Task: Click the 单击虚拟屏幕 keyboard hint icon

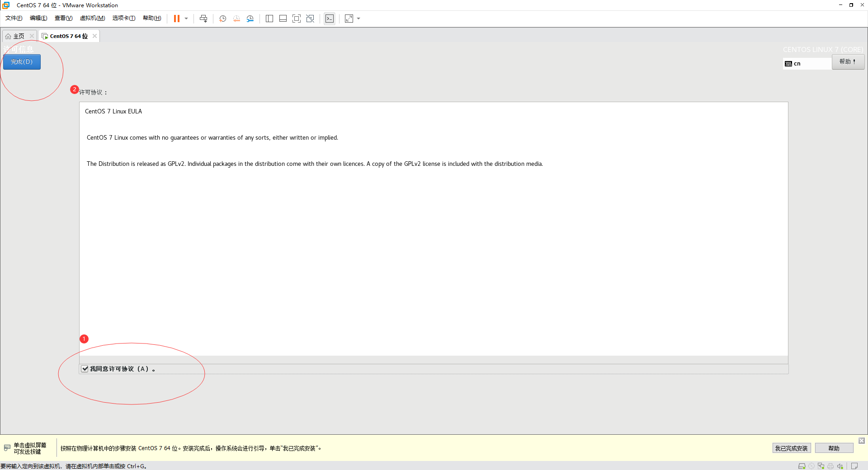Action: 7,448
